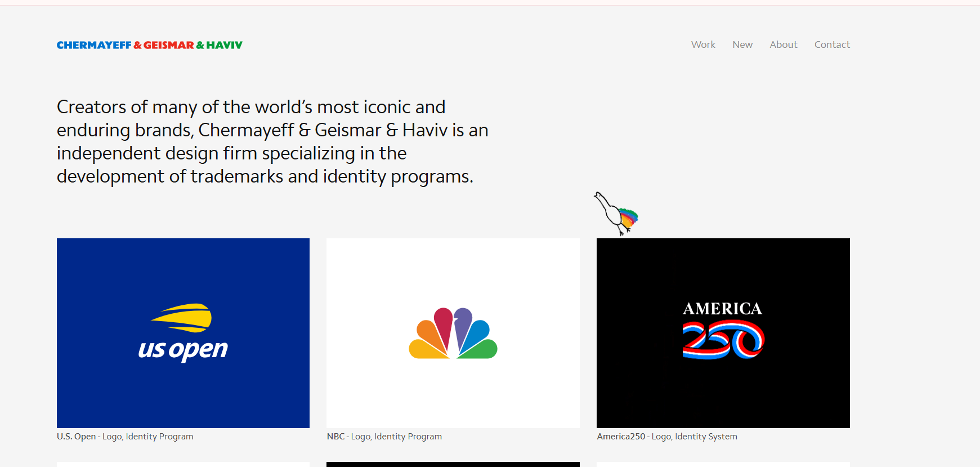This screenshot has height=467, width=980.
Task: View the NBC peacock logo project
Action: (x=453, y=333)
